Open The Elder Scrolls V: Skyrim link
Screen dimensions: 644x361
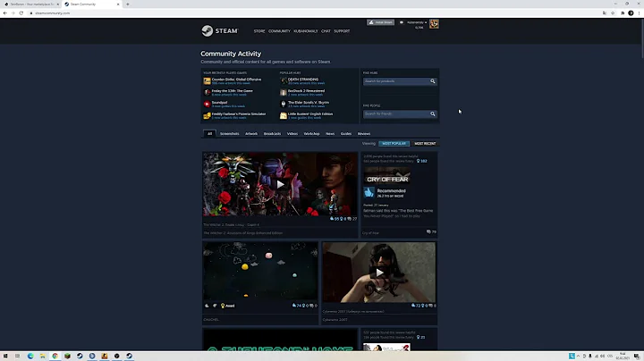tap(309, 103)
